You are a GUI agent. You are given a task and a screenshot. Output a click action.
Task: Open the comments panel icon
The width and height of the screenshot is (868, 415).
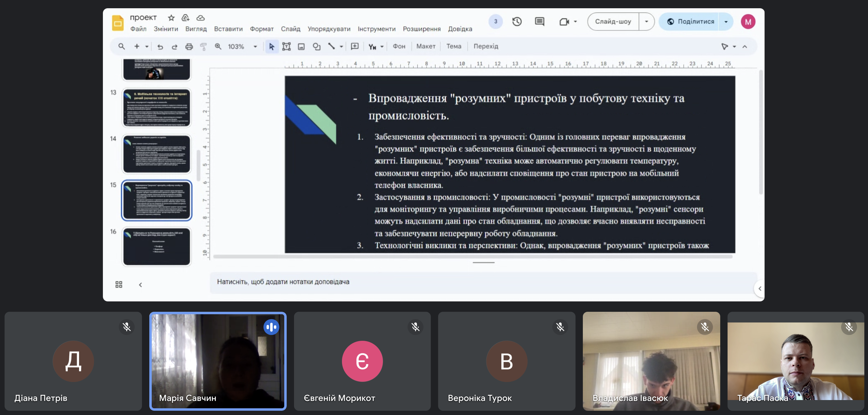(539, 22)
